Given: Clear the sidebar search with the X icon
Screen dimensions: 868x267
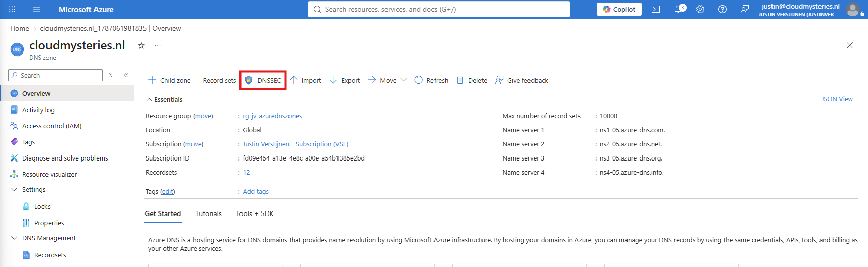Looking at the screenshot, I should tap(111, 75).
